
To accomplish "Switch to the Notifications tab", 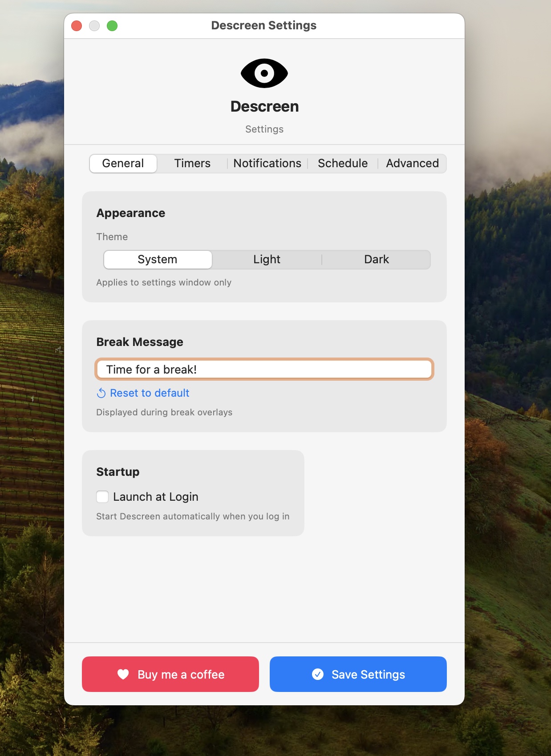I will click(x=267, y=163).
